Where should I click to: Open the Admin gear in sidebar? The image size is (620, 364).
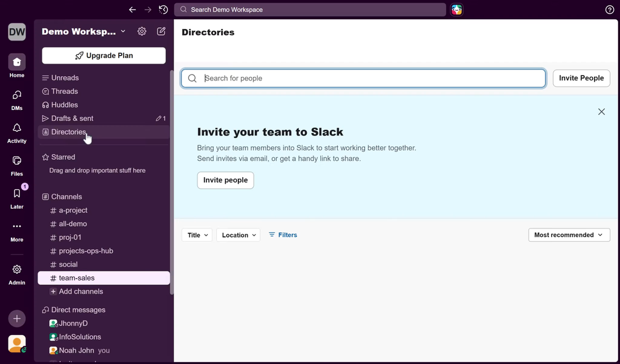17,270
